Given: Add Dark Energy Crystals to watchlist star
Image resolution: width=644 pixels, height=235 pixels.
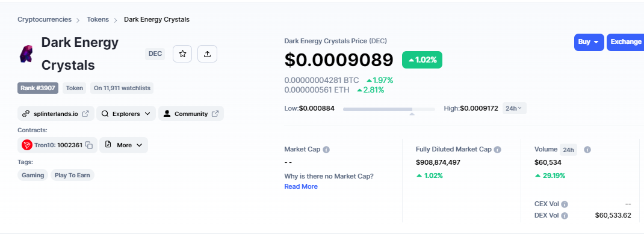Looking at the screenshot, I should pyautogui.click(x=182, y=53).
